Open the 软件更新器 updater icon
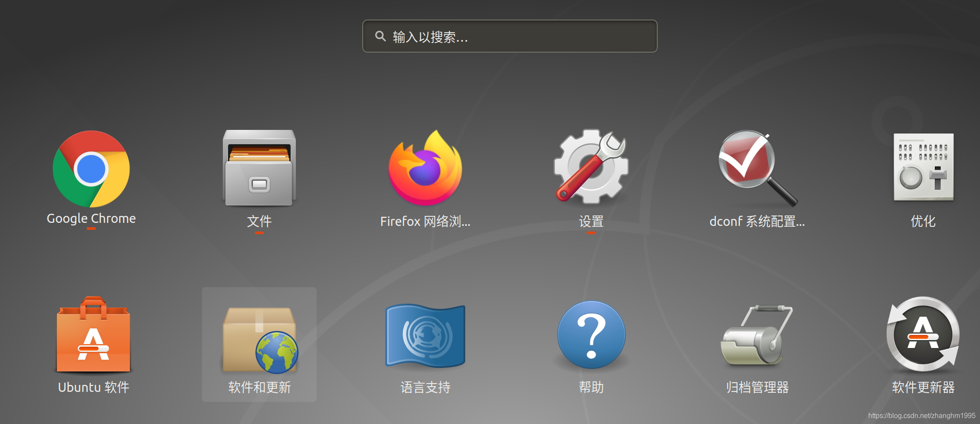The width and height of the screenshot is (980, 424). pyautogui.click(x=923, y=334)
